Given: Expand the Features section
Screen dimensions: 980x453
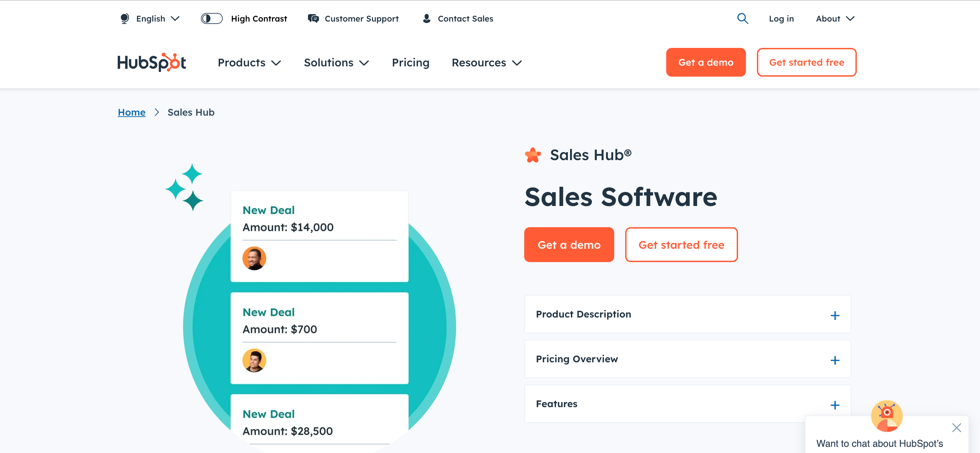Looking at the screenshot, I should click(x=836, y=405).
